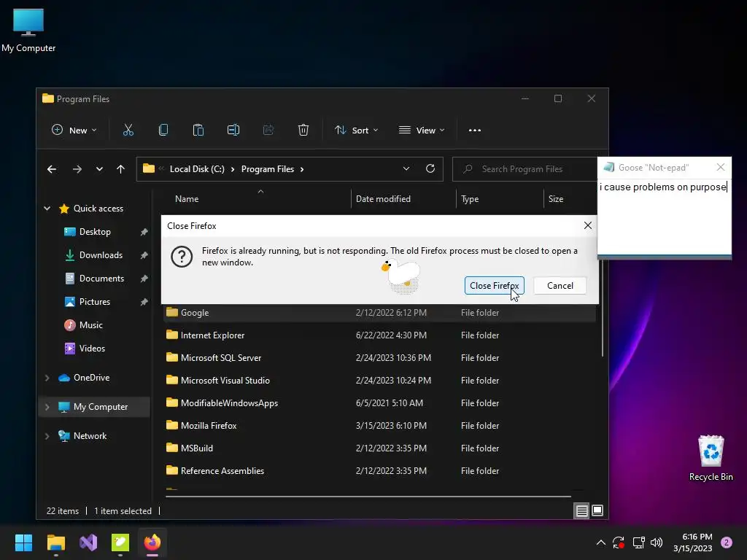
Task: Select the Recycle Bin desktop icon
Action: (x=711, y=458)
